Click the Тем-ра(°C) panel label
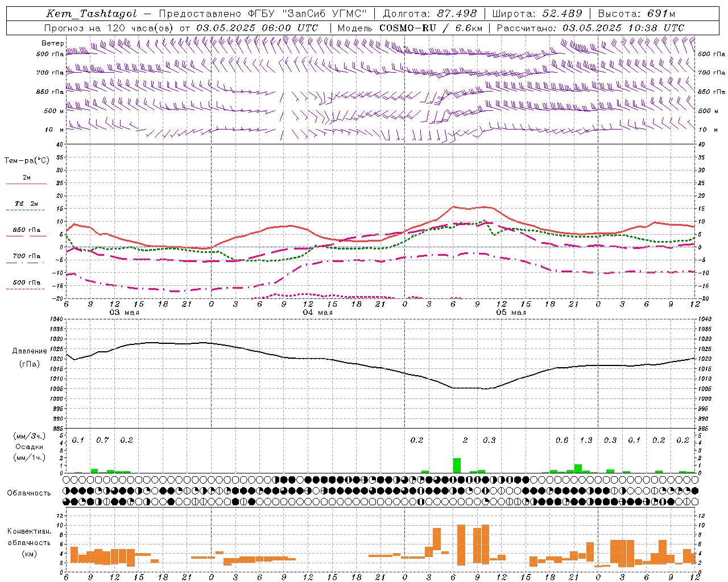The width and height of the screenshot is (728, 582). 27,161
